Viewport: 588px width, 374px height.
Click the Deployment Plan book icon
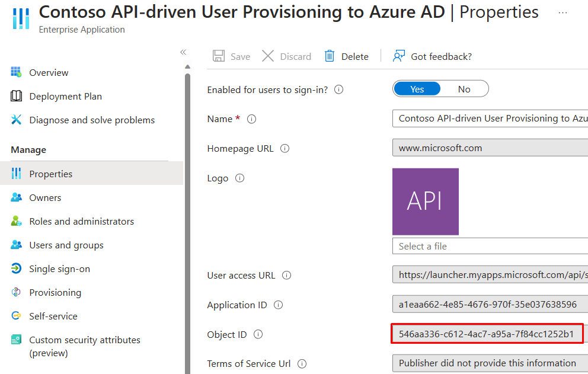(16, 96)
